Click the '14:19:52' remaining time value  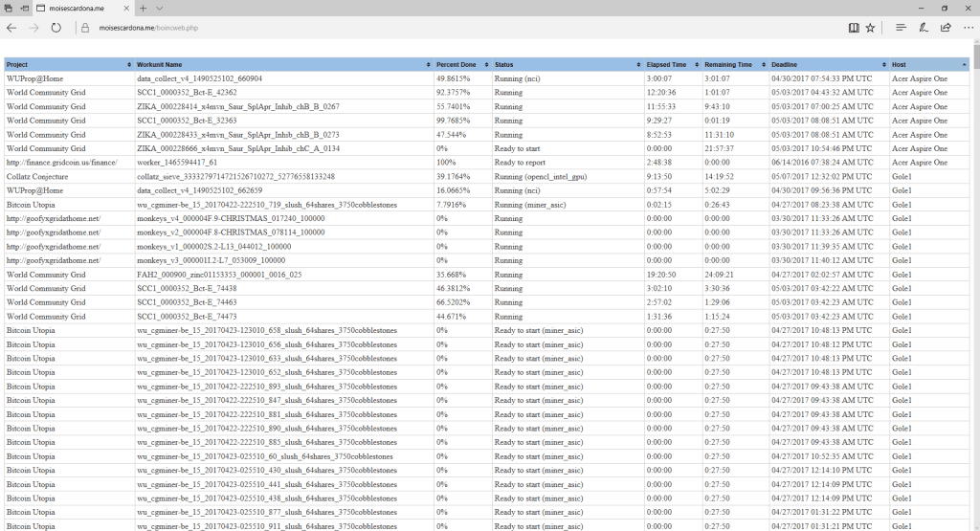(720, 177)
